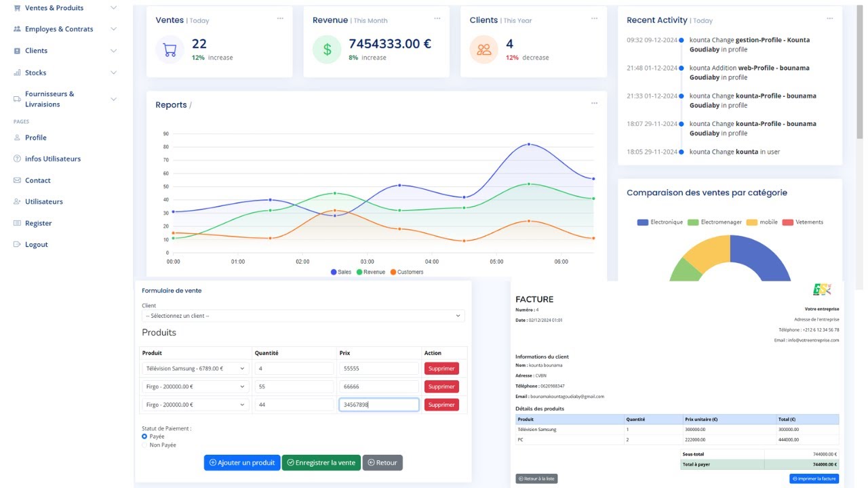Image resolution: width=868 pixels, height=488 pixels.
Task: Click the Ventes & Produits cart icon
Action: (17, 7)
